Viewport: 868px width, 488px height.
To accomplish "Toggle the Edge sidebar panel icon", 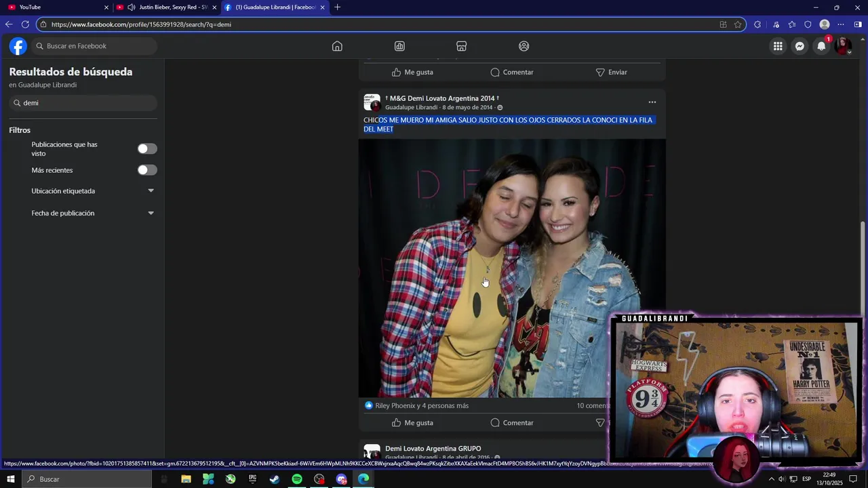I will click(x=858, y=24).
